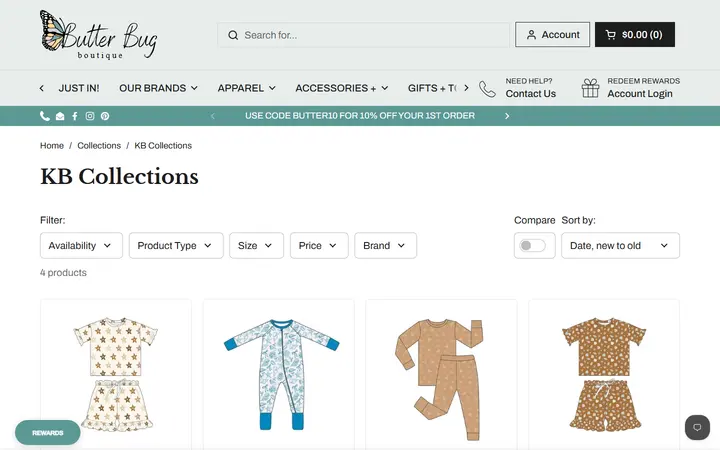The width and height of the screenshot is (720, 450).
Task: Follow the Account Login link
Action: pyautogui.click(x=640, y=94)
